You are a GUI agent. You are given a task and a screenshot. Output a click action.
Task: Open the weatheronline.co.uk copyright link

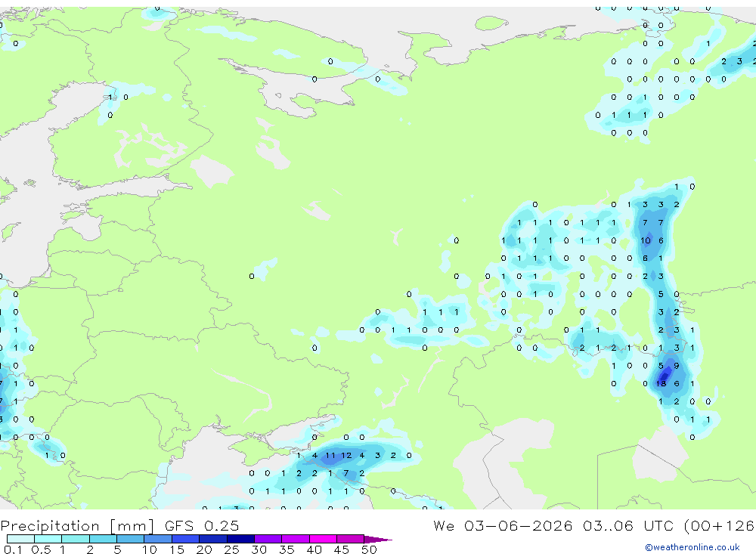point(692,547)
